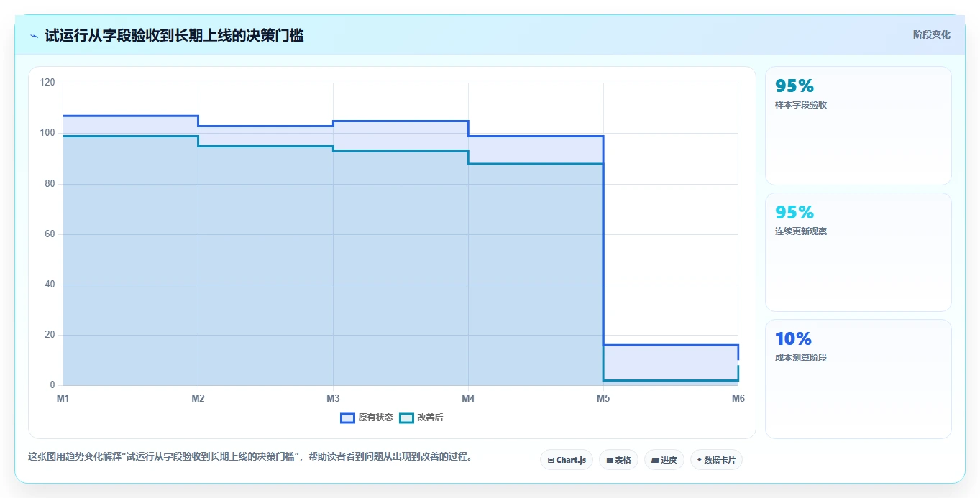Click the trend icon beside the title

(x=34, y=36)
